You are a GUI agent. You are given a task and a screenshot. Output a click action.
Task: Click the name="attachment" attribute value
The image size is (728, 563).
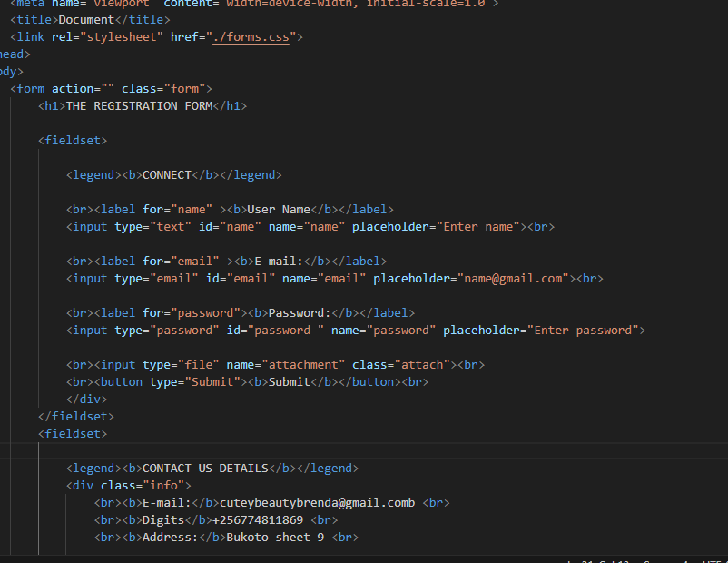point(303,365)
